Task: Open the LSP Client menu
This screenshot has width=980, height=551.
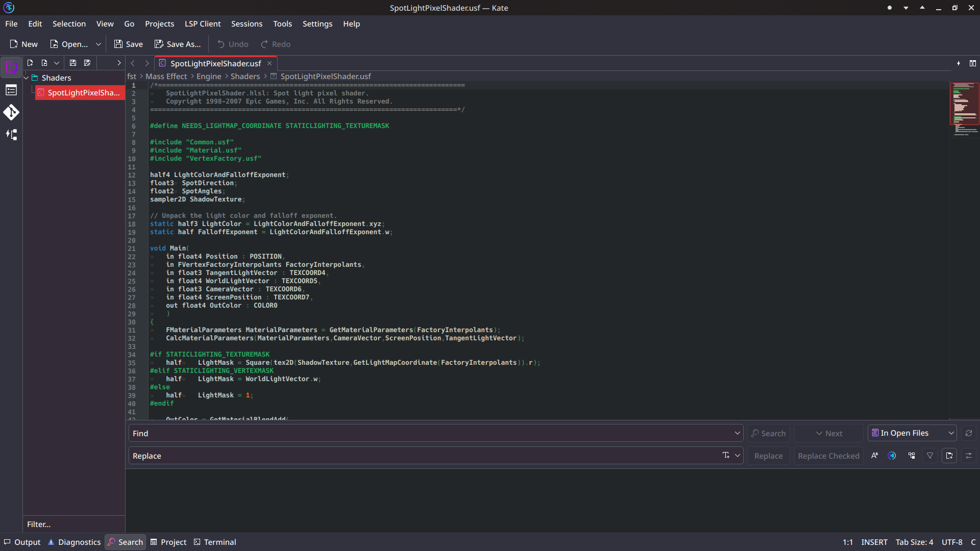Action: 202,24
